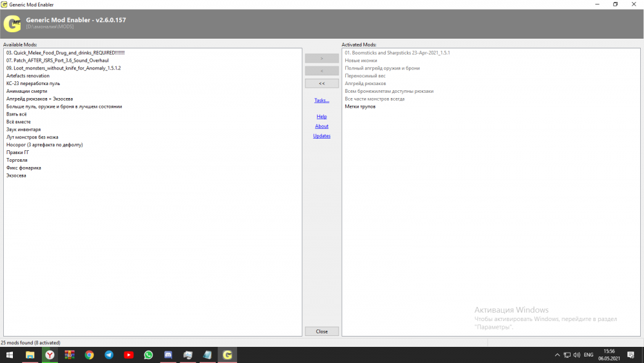
Task: Open the Windows Start menu
Action: point(10,355)
